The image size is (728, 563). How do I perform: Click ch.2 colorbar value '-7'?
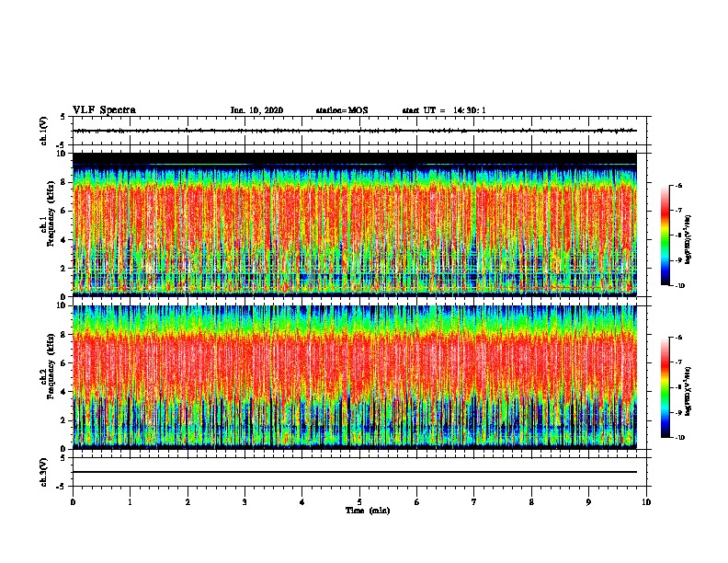click(x=678, y=362)
